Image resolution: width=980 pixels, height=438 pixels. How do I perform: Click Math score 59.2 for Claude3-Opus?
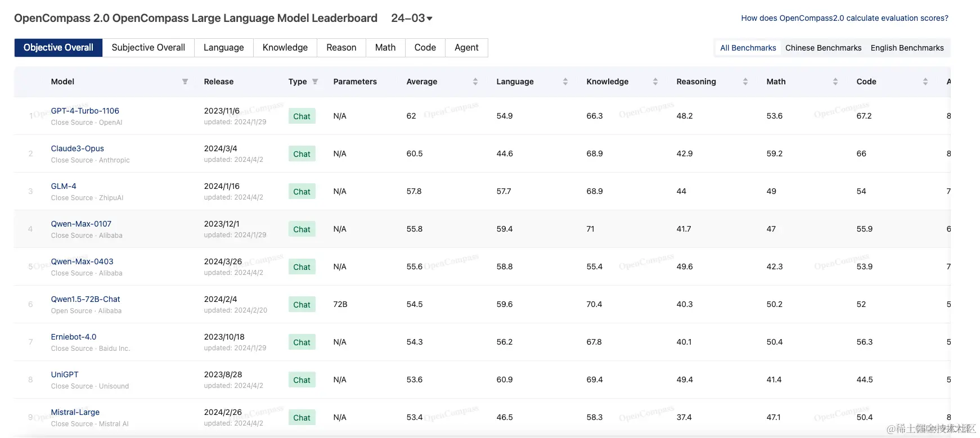click(775, 153)
